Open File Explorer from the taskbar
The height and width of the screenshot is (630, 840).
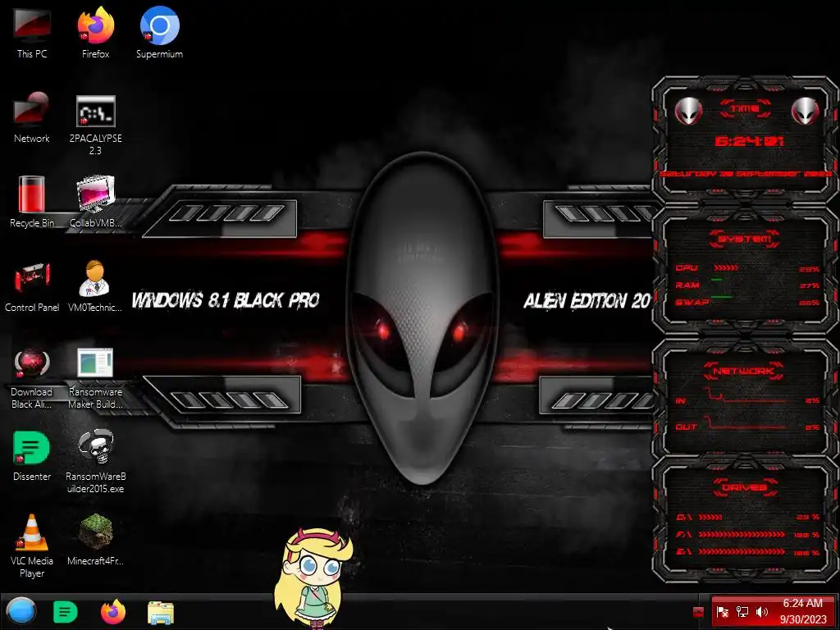point(160,612)
